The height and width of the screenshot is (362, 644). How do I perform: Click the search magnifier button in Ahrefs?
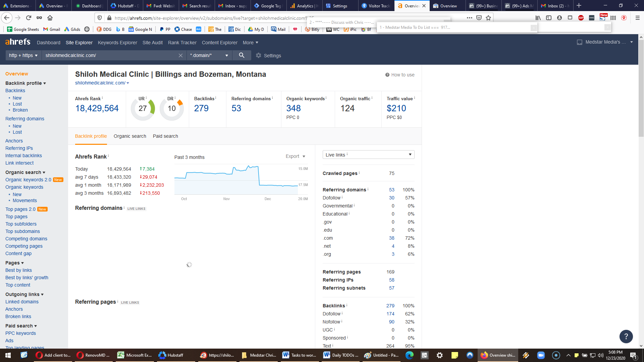241,55
